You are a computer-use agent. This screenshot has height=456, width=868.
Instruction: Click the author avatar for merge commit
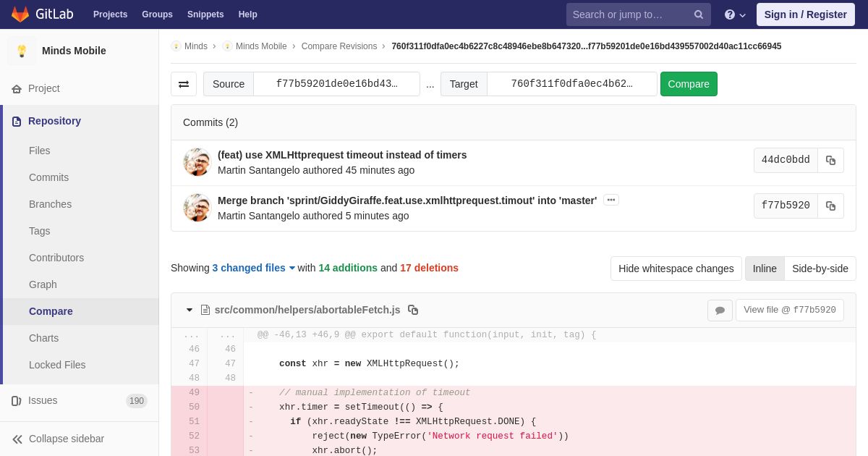coord(197,208)
